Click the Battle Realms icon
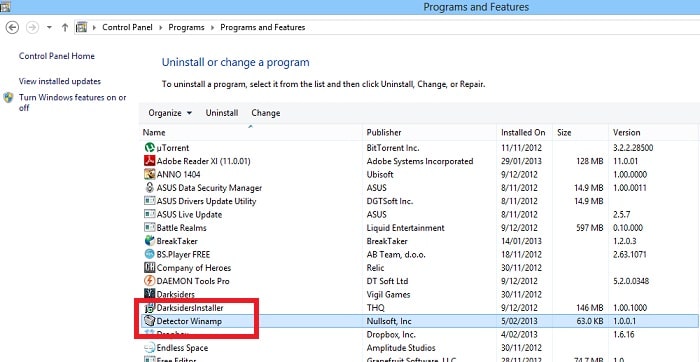700x362 pixels. (x=150, y=228)
